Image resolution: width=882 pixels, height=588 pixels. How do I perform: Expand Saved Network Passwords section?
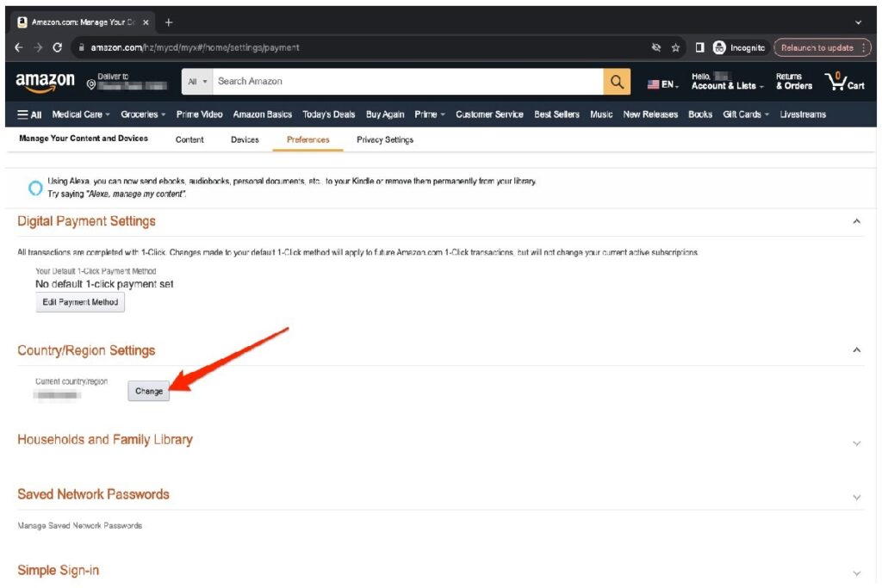pyautogui.click(x=856, y=498)
